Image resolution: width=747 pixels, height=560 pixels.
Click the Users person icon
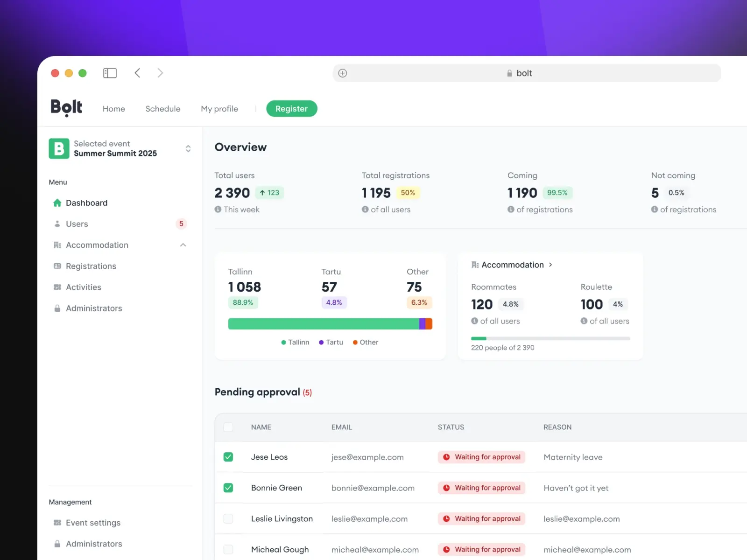57,224
